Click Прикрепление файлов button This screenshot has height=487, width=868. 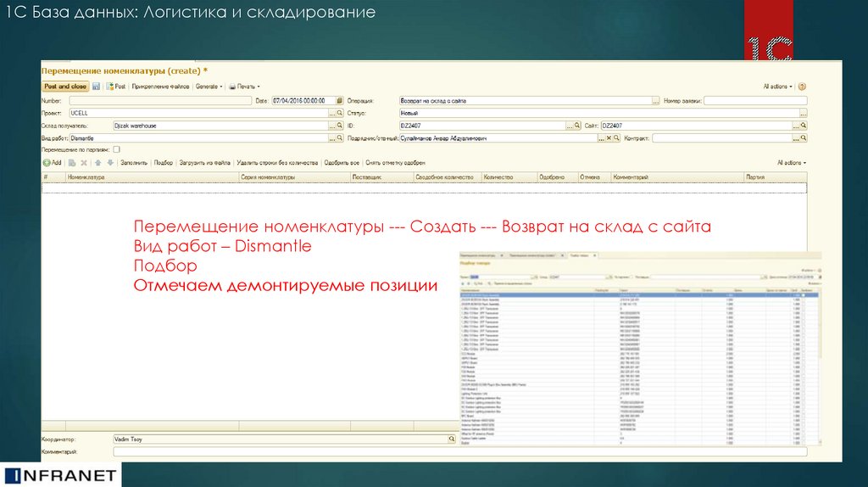160,87
